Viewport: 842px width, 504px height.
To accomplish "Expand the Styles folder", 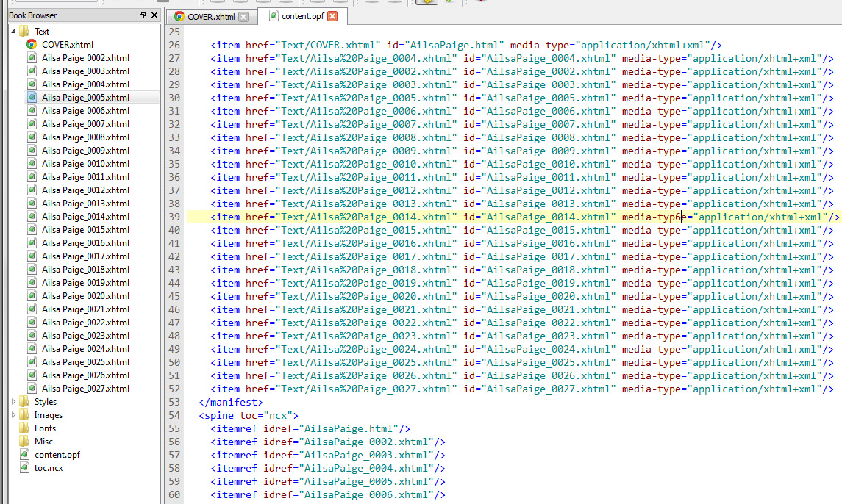I will click(13, 401).
